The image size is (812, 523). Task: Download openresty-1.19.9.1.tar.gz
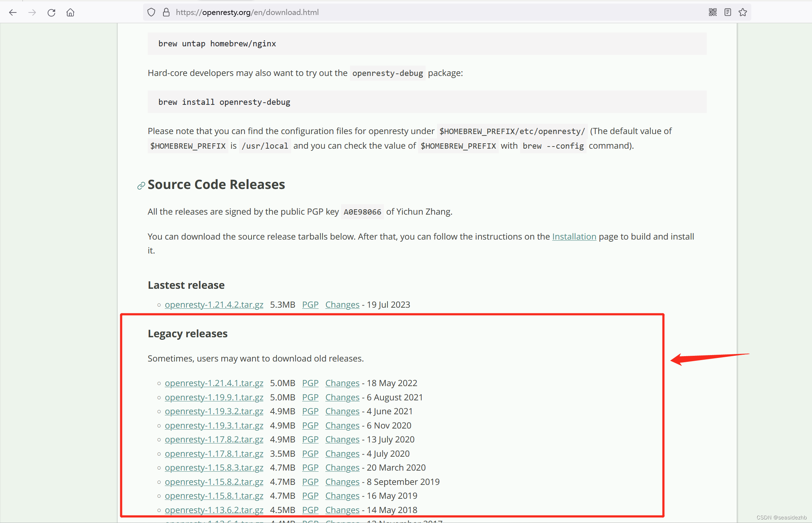214,398
